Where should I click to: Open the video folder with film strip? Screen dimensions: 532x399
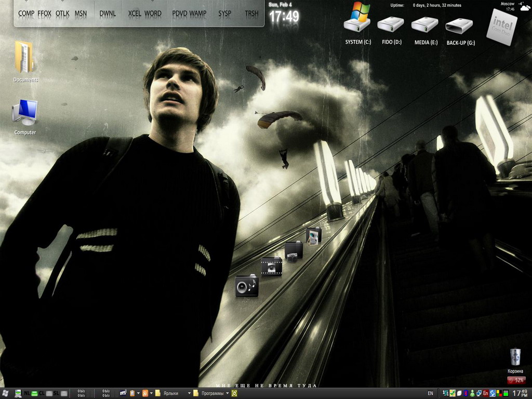[271, 267]
